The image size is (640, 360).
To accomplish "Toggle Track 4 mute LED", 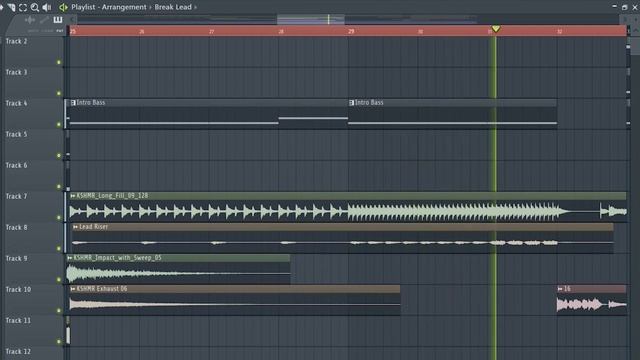I will click(58, 124).
